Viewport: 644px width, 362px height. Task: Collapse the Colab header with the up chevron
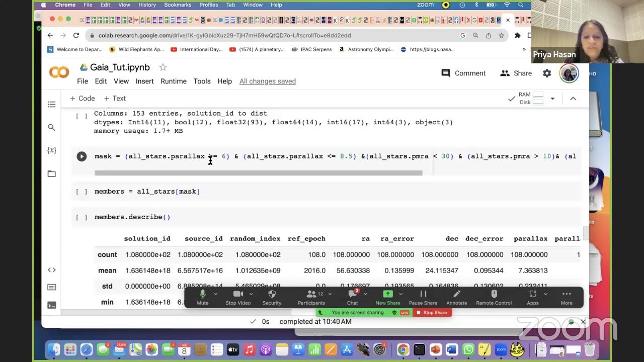573,99
